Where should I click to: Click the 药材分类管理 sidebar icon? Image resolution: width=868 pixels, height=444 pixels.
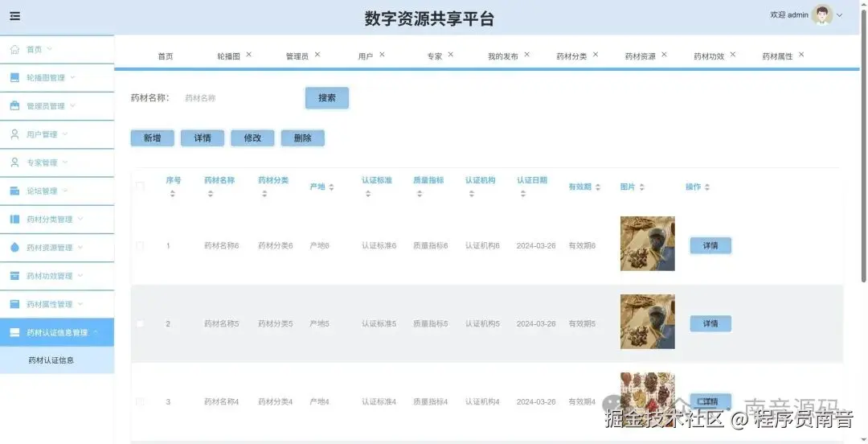coord(15,219)
